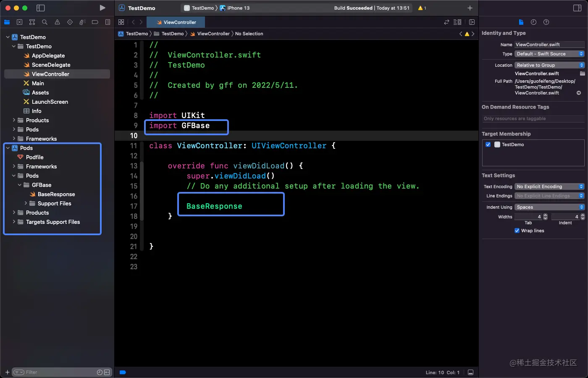
Task: Open the Find navigator magnifier icon
Action: coord(45,22)
